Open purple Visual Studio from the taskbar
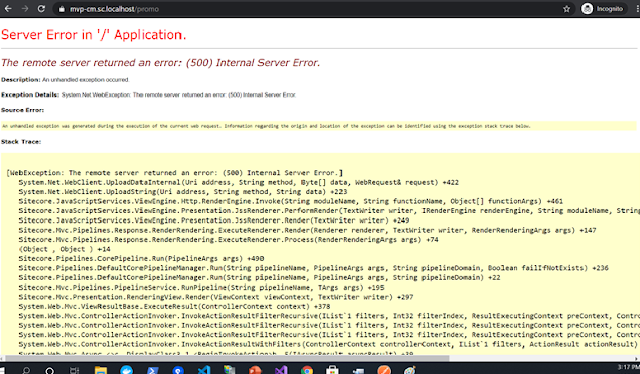Viewport: 640px width, 374px height. click(281, 370)
